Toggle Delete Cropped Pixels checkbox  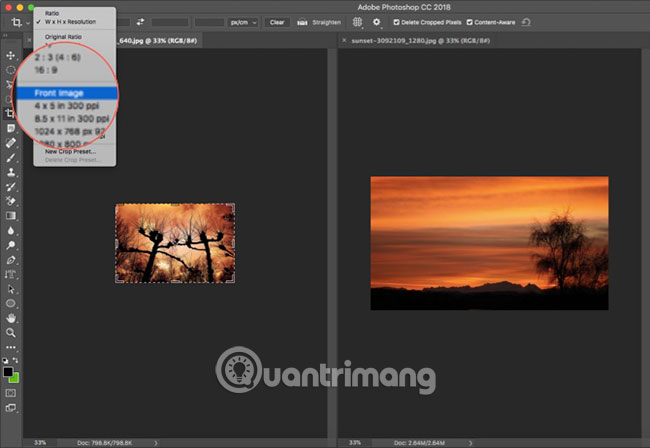point(396,22)
